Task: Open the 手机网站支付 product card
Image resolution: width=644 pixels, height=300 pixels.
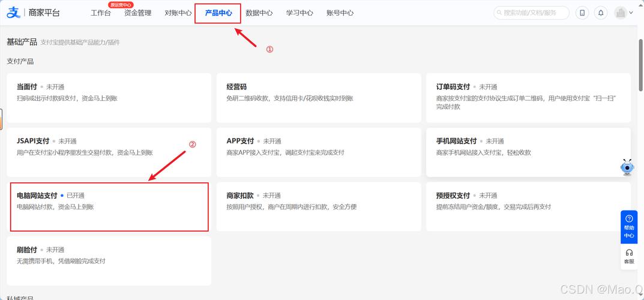Action: click(528, 152)
